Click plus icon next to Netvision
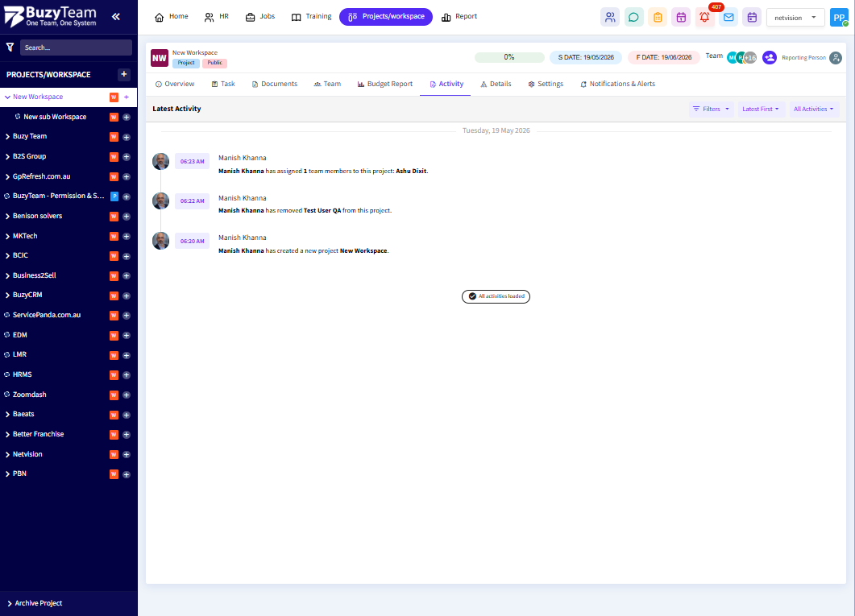This screenshot has height=616, width=855. pos(127,455)
